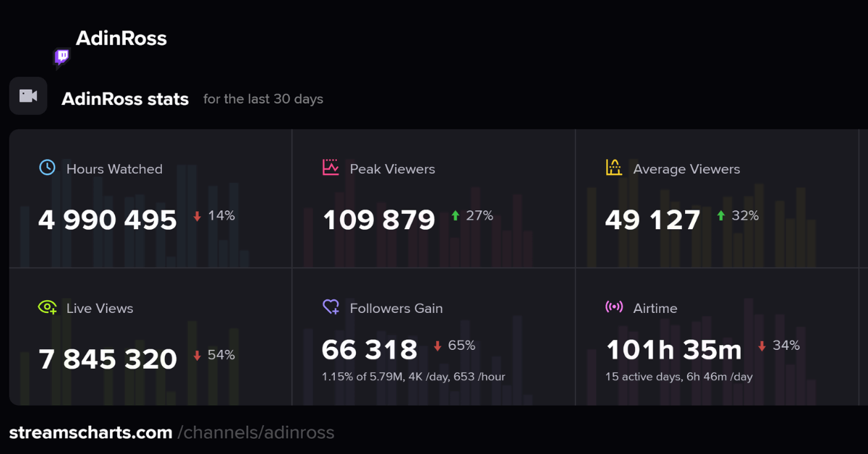Click the Followers Gain heart icon
The height and width of the screenshot is (454, 868).
pos(331,307)
